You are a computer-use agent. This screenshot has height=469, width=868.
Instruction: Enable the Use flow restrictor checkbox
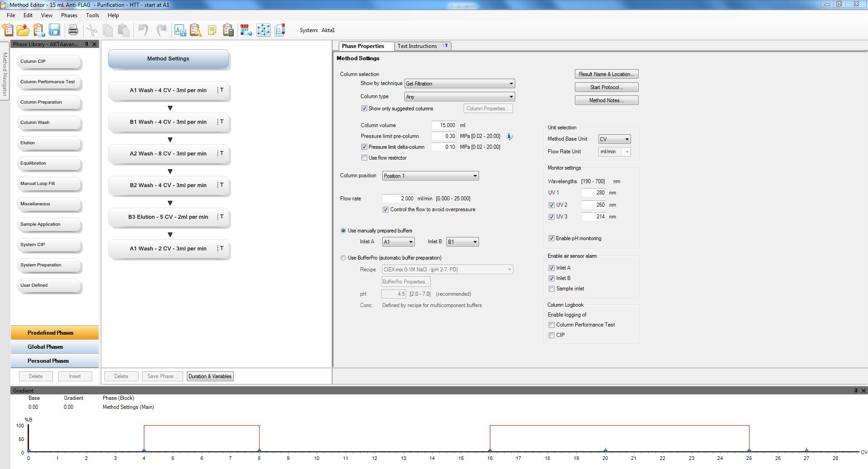click(364, 158)
